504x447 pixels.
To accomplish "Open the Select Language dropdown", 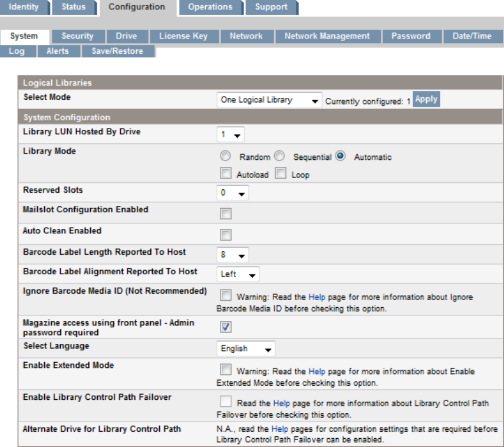I will pyautogui.click(x=246, y=349).
